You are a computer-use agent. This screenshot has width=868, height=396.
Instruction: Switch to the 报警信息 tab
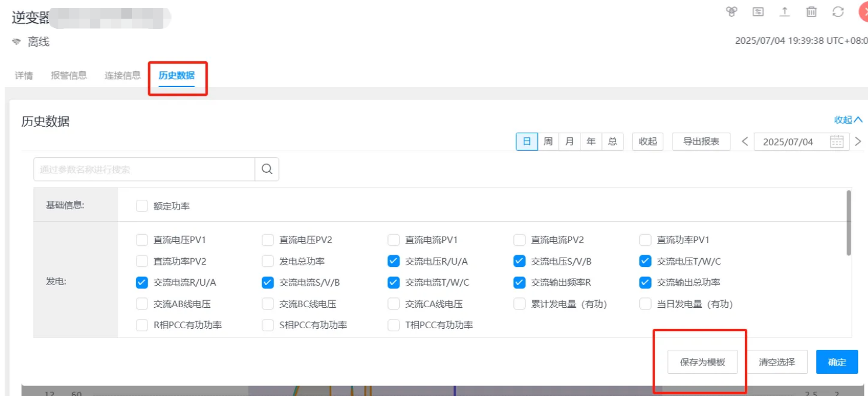click(x=69, y=75)
